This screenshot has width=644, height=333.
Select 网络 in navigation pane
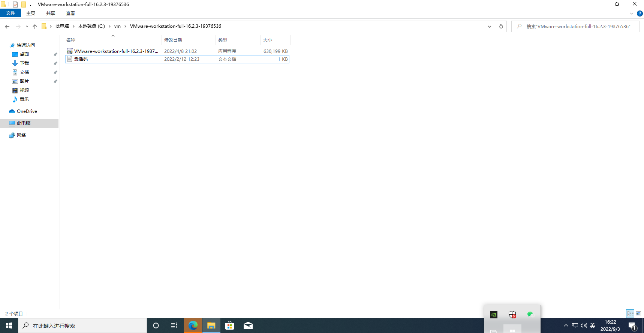pyautogui.click(x=21, y=135)
